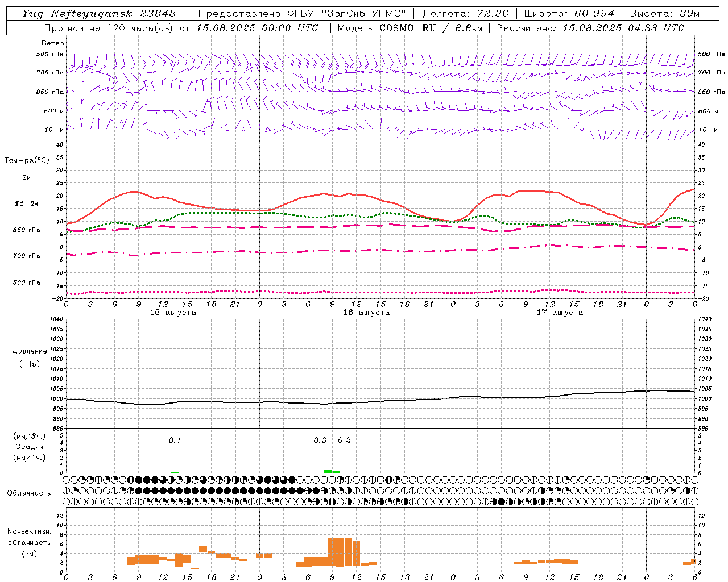
Task: Click the Широта: 60.994 value
Action: point(569,14)
